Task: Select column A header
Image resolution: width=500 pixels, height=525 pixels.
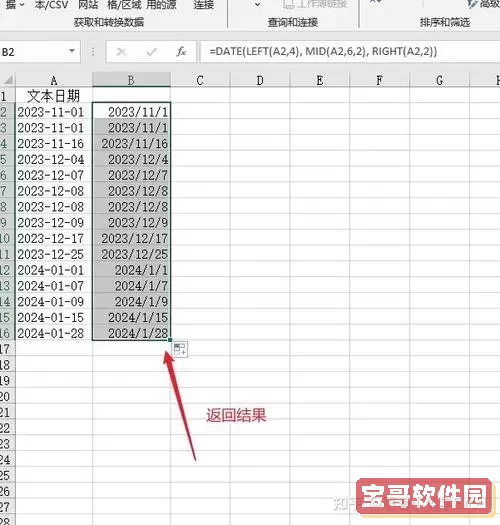Action: [54, 80]
